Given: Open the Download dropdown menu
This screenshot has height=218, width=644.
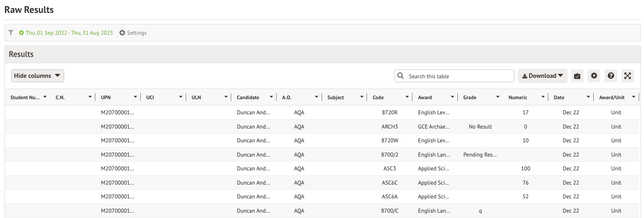Looking at the screenshot, I should [x=542, y=76].
